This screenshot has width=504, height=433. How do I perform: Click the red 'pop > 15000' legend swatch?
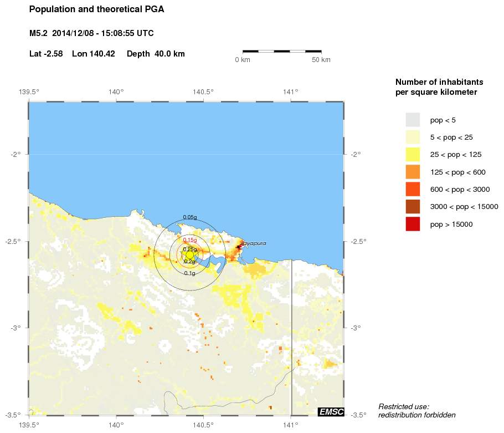pos(413,224)
